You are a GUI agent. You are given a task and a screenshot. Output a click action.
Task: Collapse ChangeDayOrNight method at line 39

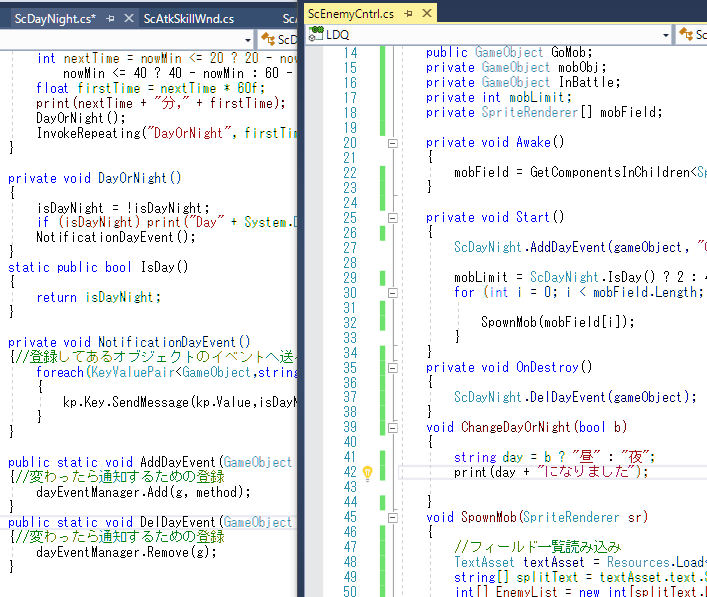pyautogui.click(x=393, y=428)
